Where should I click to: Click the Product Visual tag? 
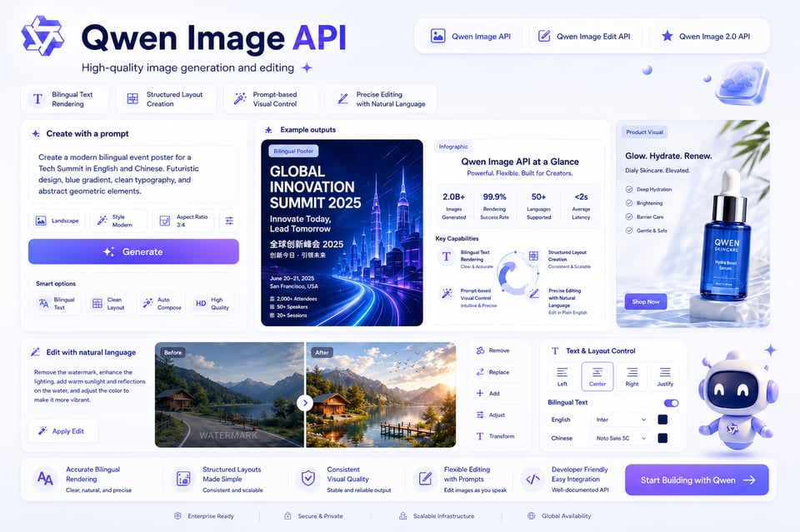click(644, 132)
